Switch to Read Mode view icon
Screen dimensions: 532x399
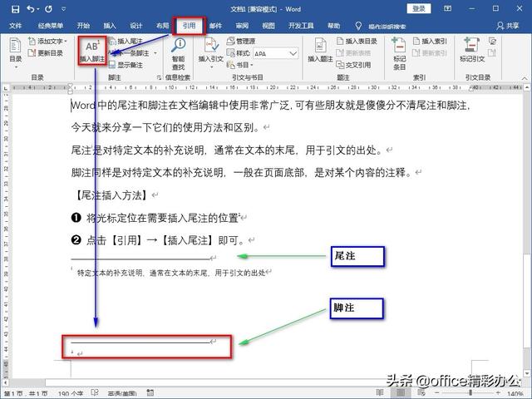380,393
